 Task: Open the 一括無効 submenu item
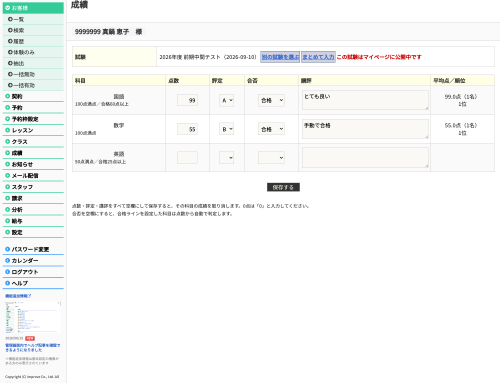(x=33, y=74)
